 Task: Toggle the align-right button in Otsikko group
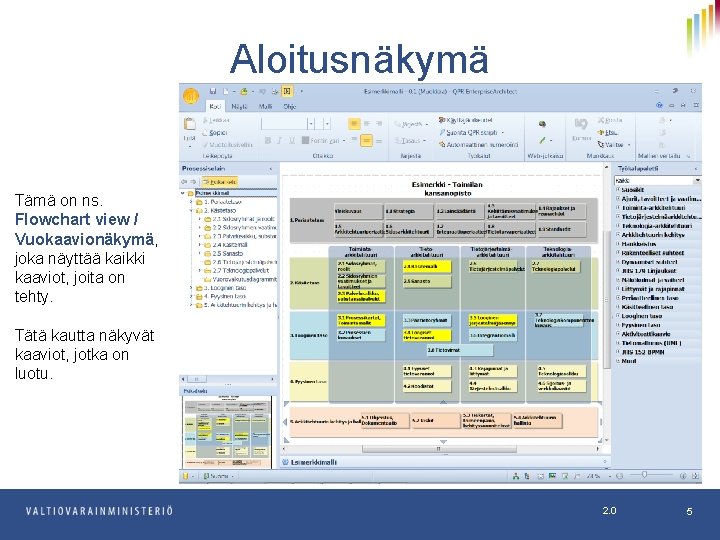pos(379,124)
